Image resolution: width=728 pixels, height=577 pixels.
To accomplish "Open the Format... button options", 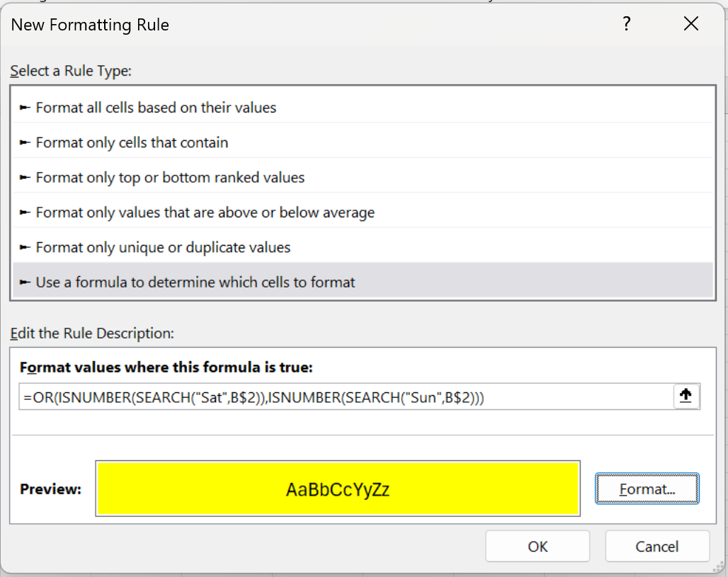I will coord(647,489).
